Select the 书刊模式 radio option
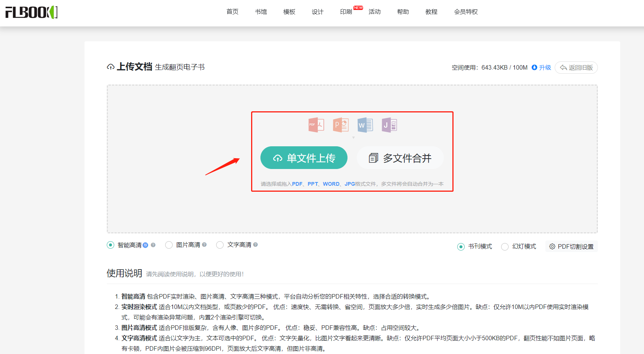The width and height of the screenshot is (644, 354). [461, 247]
